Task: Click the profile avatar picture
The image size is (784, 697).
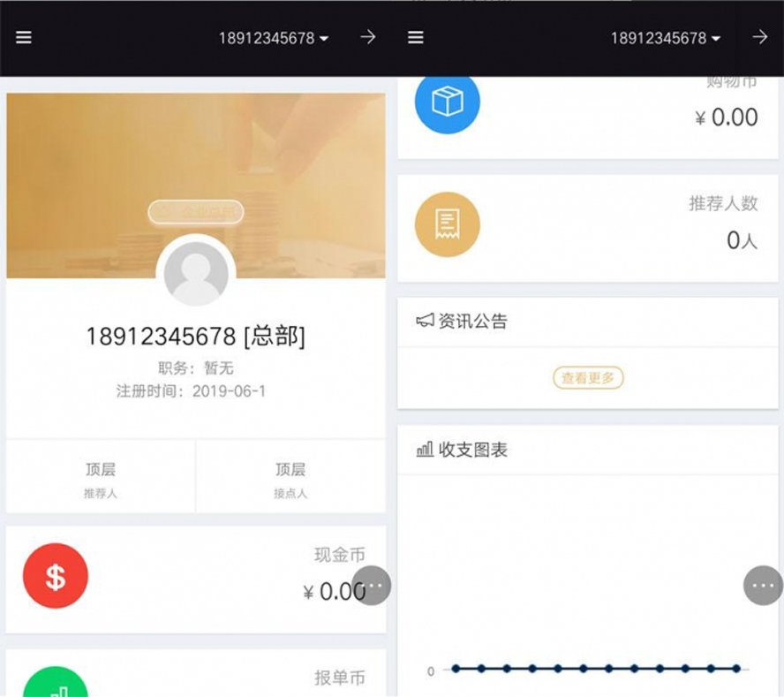Action: coord(196,274)
